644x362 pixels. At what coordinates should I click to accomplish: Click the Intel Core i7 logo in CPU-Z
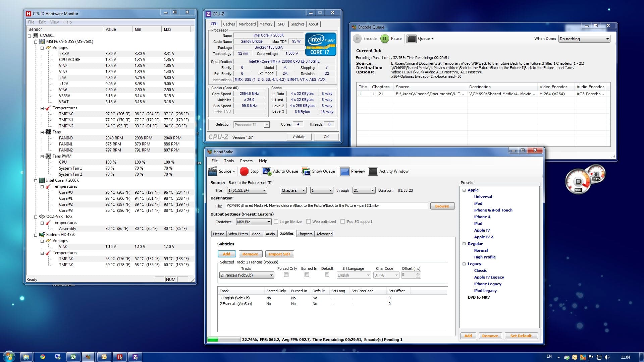pos(321,44)
